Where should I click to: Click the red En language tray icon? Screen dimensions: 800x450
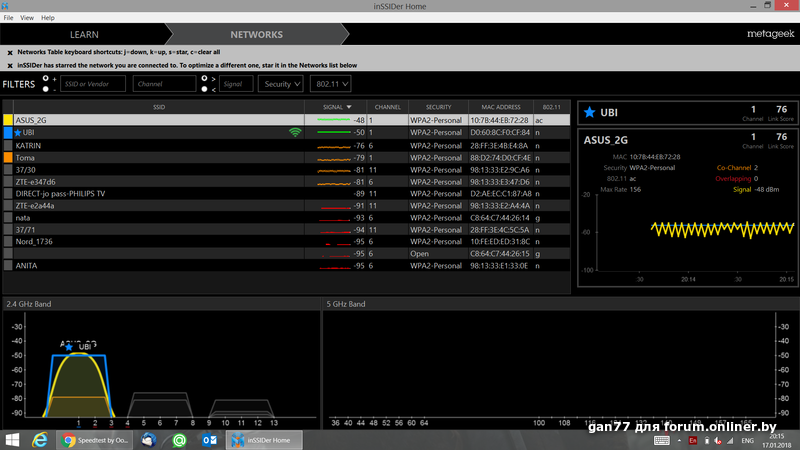(692, 440)
